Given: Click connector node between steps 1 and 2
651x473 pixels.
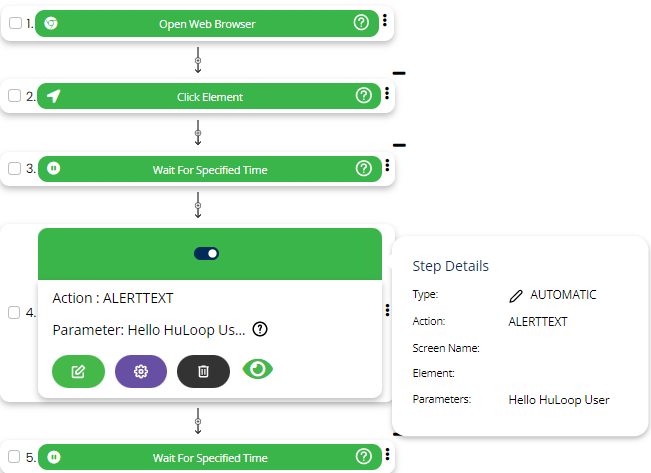Looking at the screenshot, I should [x=198, y=62].
